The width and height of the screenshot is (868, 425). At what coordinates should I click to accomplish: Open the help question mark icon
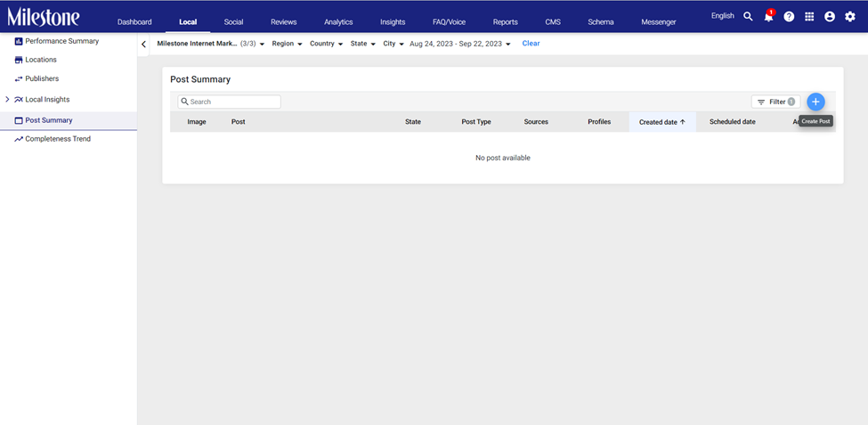point(789,17)
